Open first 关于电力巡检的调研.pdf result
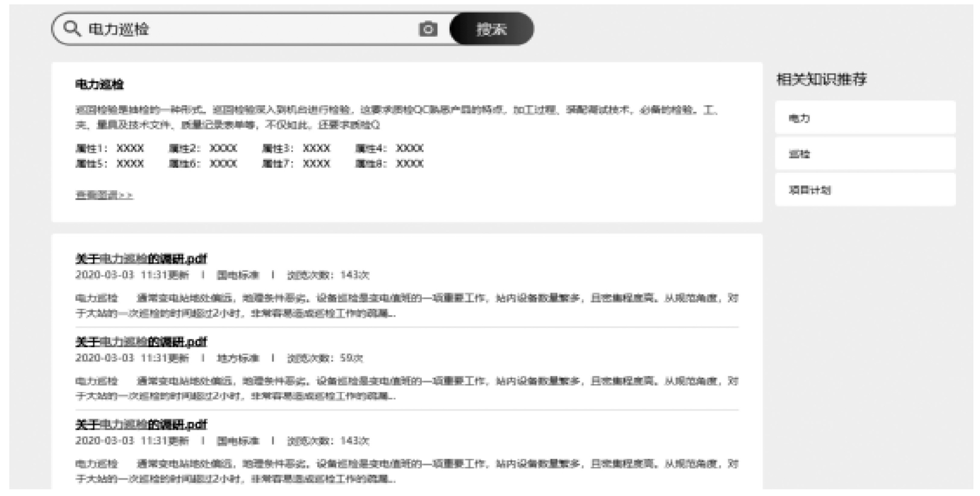This screenshot has height=496, width=980. (x=141, y=259)
